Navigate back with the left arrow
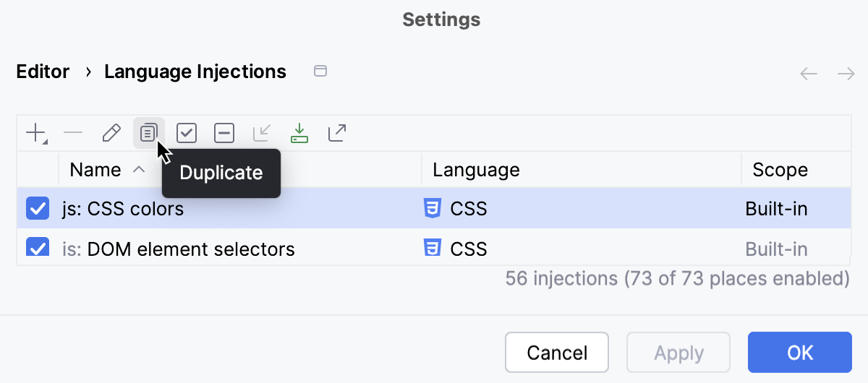Viewport: 868px width, 383px height. [809, 74]
